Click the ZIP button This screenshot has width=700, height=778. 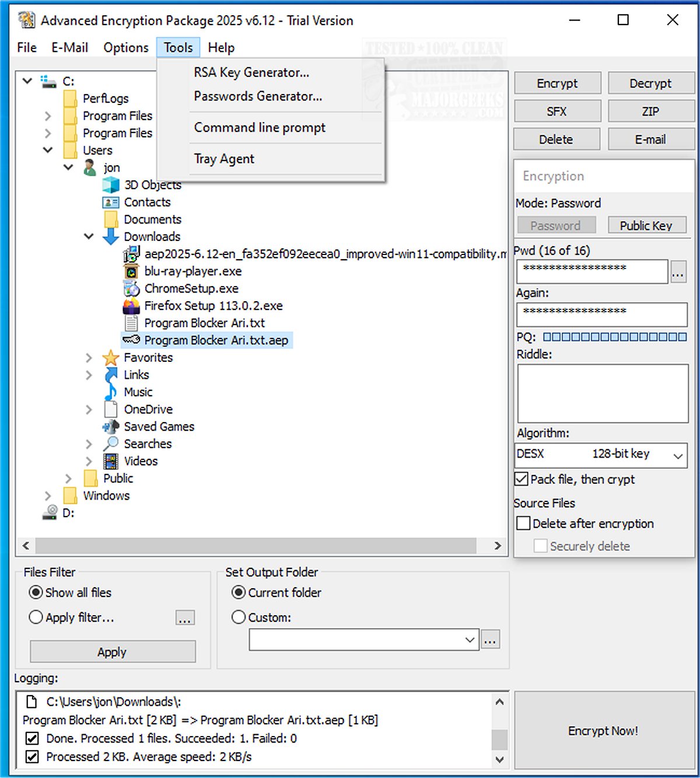pos(651,111)
